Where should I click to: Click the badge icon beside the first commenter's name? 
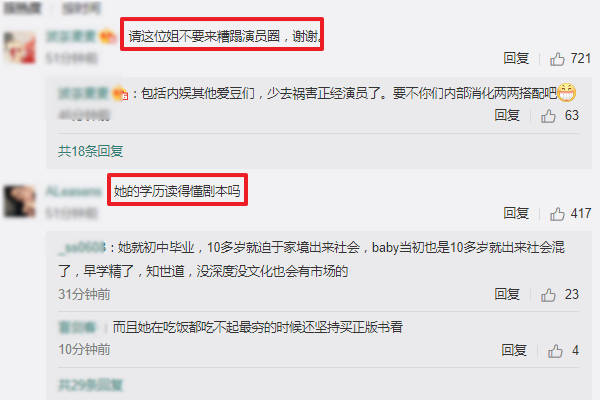[x=108, y=36]
